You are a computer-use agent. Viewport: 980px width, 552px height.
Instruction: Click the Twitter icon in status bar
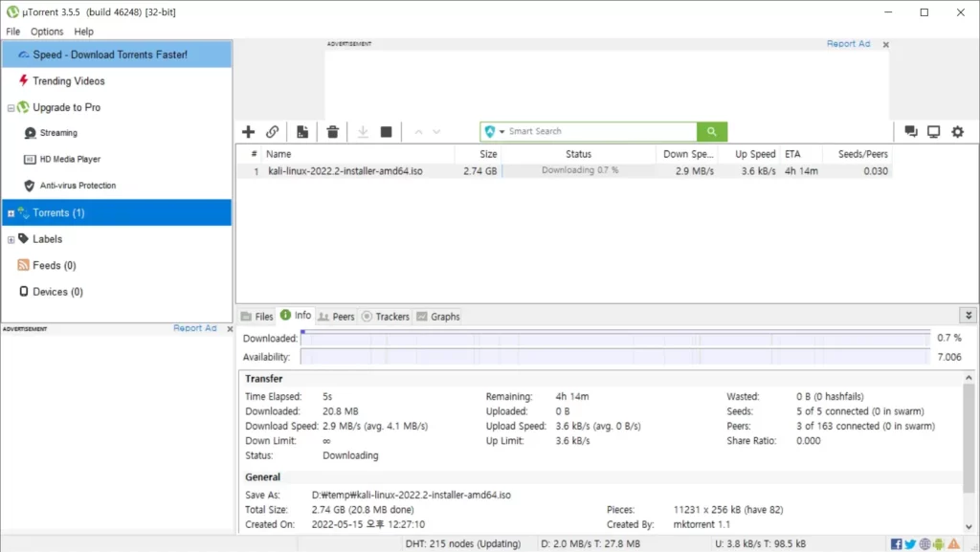point(911,544)
